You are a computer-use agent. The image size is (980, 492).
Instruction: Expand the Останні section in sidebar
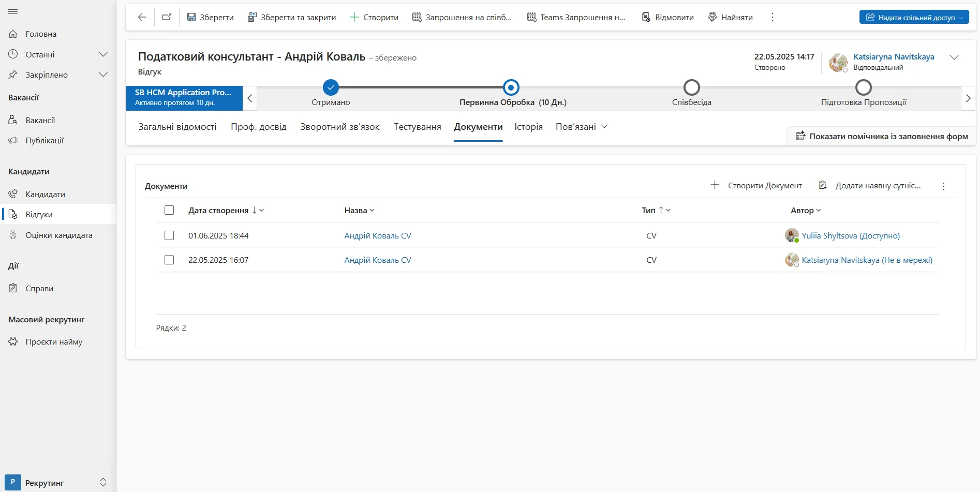103,54
